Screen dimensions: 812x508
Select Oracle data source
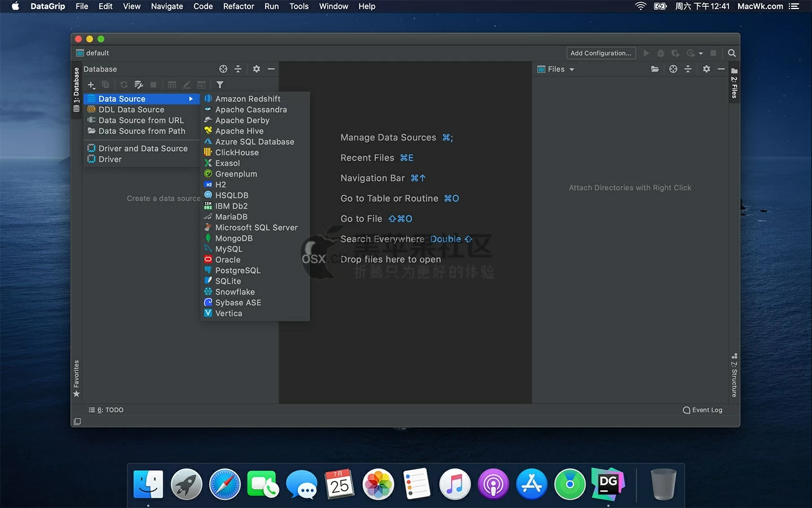[255, 260]
